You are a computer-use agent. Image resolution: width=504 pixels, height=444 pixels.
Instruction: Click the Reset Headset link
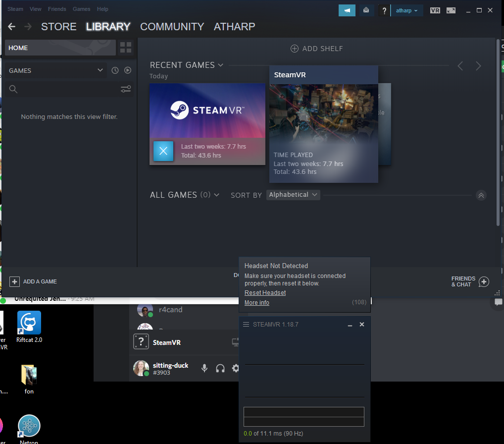(265, 292)
